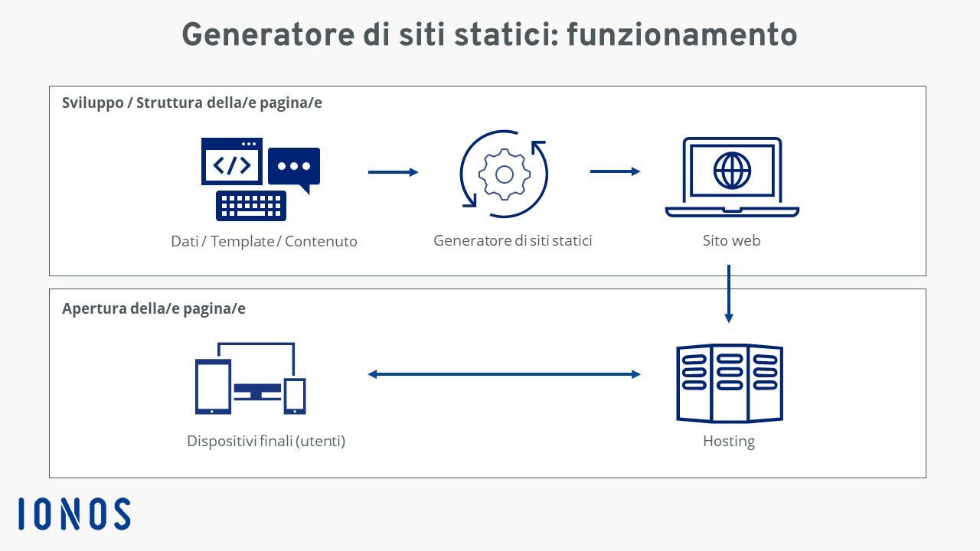The height and width of the screenshot is (551, 980).
Task: Click the tablet device icon
Action: (x=213, y=386)
